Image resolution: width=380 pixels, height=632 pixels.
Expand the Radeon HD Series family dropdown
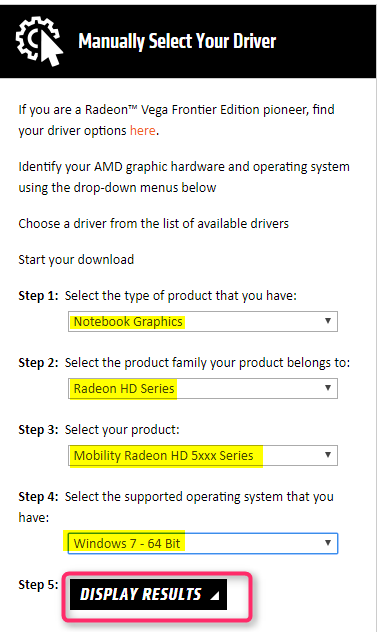point(203,388)
